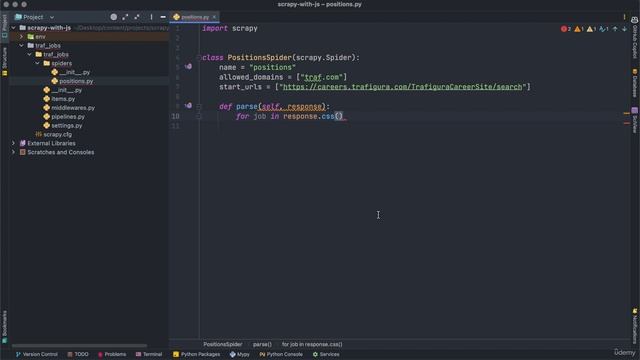640x360 pixels.
Task: Click Select Opened File target icon
Action: (113, 17)
